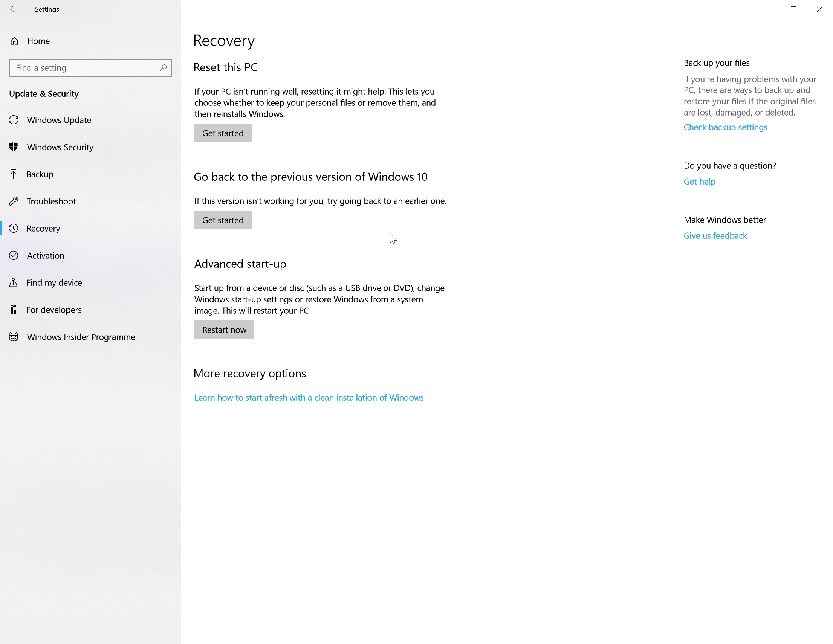
Task: Click the back arrow in the title bar
Action: (13, 9)
